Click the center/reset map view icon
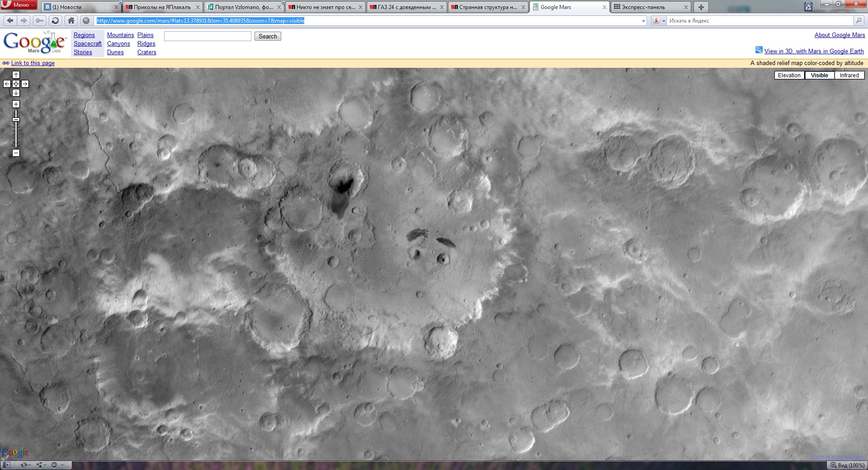The height and width of the screenshot is (470, 868). tap(16, 84)
